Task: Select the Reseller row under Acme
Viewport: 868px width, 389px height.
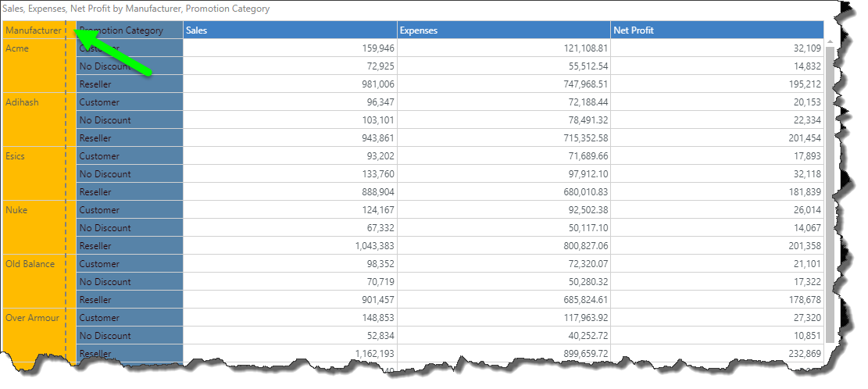Action: (129, 84)
